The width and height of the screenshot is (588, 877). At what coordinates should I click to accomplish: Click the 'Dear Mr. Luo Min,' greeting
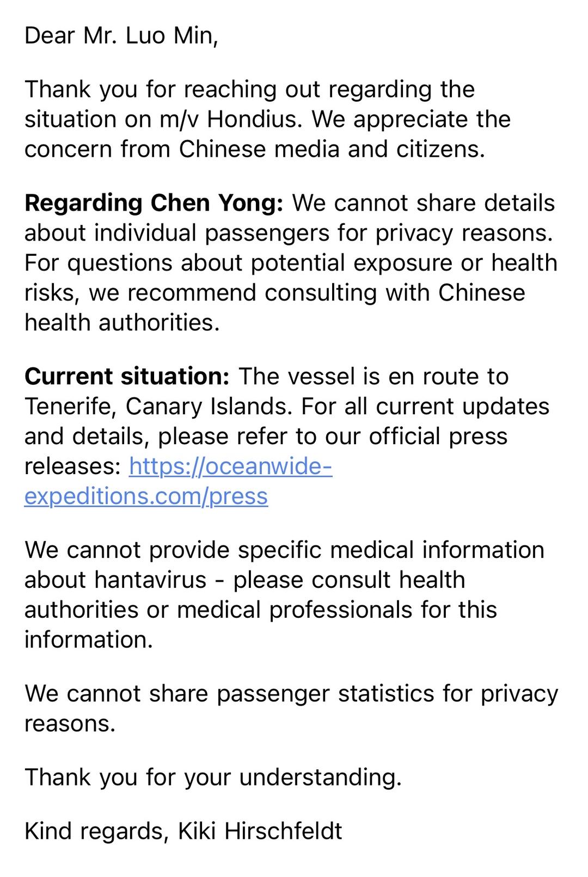[x=121, y=36]
